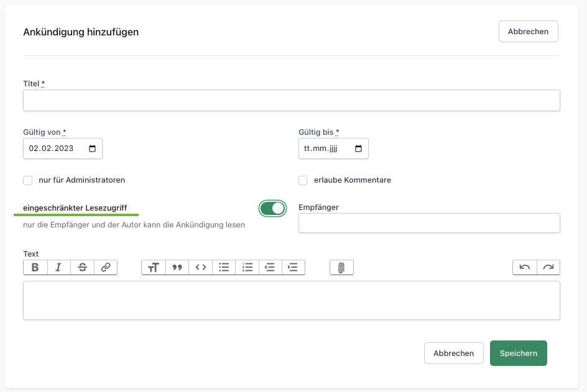587x392 pixels.
Task: Decrease the indent level
Action: [270, 268]
